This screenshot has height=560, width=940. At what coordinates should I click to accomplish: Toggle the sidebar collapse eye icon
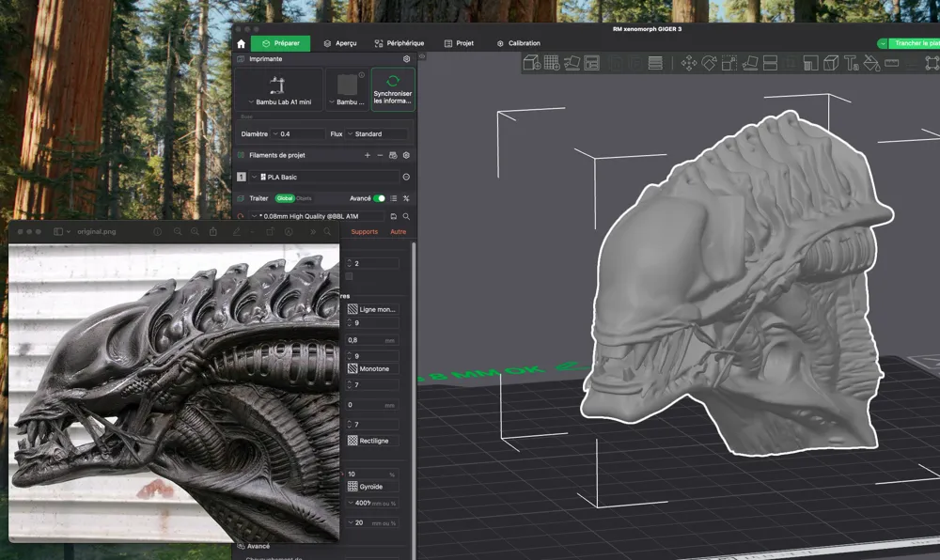[422, 56]
